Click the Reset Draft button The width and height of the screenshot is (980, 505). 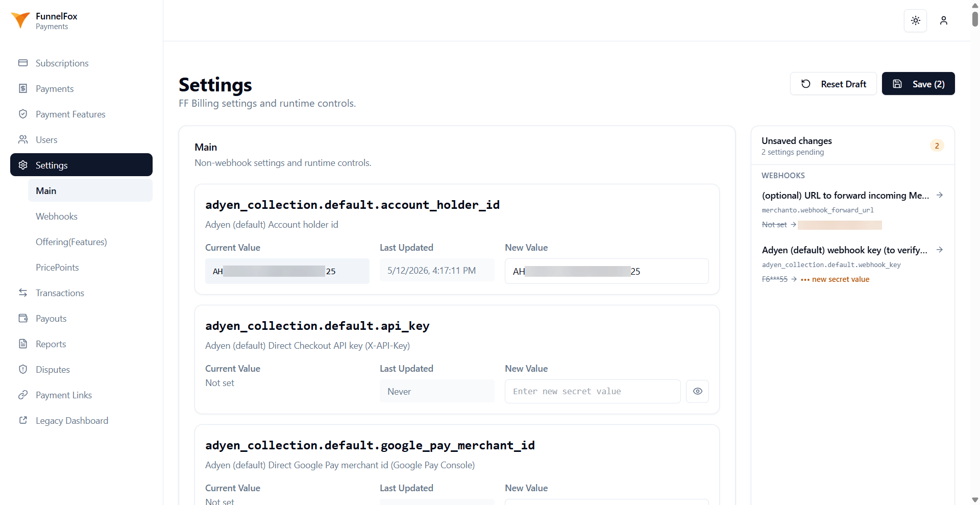[x=833, y=84]
